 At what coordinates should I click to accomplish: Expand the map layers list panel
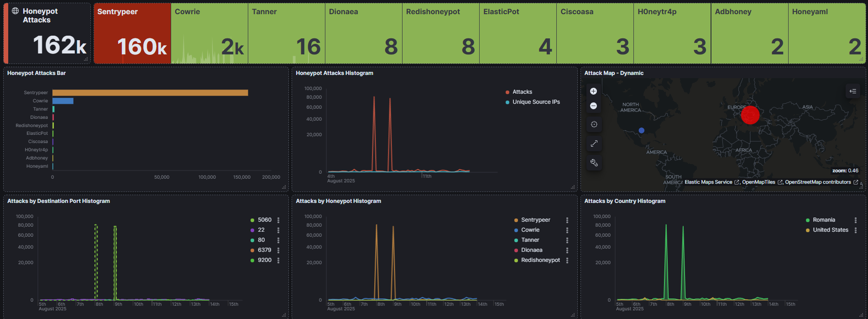[852, 91]
